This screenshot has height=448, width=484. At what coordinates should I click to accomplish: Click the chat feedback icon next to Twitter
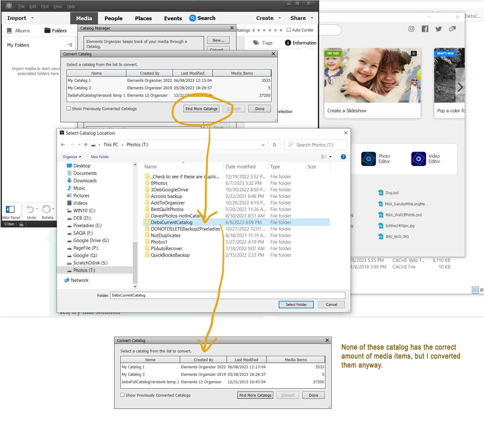(x=452, y=29)
